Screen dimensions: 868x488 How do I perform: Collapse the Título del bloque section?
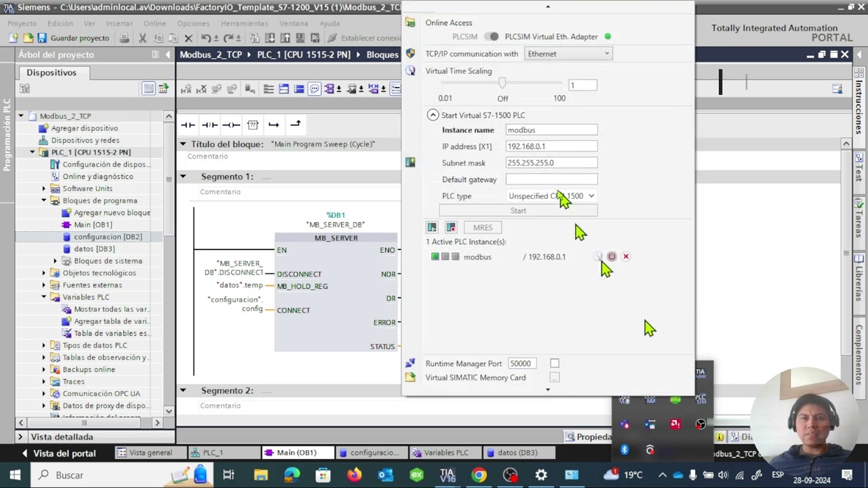[x=182, y=144]
